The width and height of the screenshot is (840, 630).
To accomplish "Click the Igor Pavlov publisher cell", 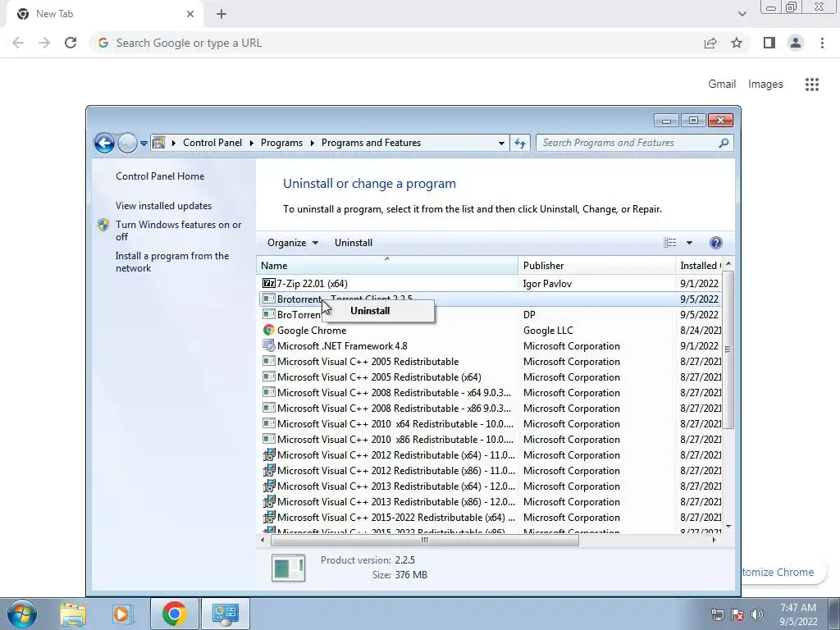I will pos(547,284).
